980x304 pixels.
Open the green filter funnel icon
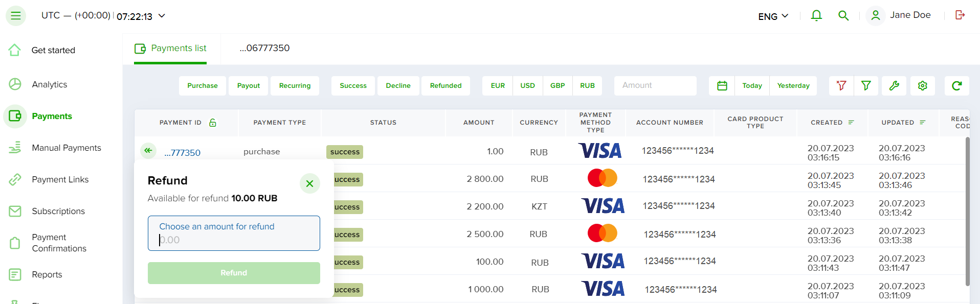tap(866, 86)
